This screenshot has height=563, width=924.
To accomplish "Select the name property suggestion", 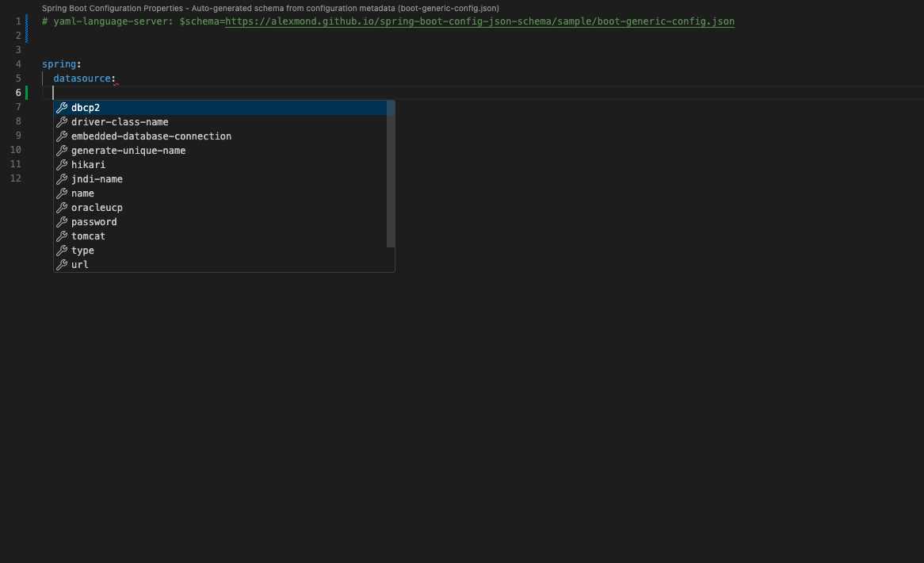I will coord(82,193).
